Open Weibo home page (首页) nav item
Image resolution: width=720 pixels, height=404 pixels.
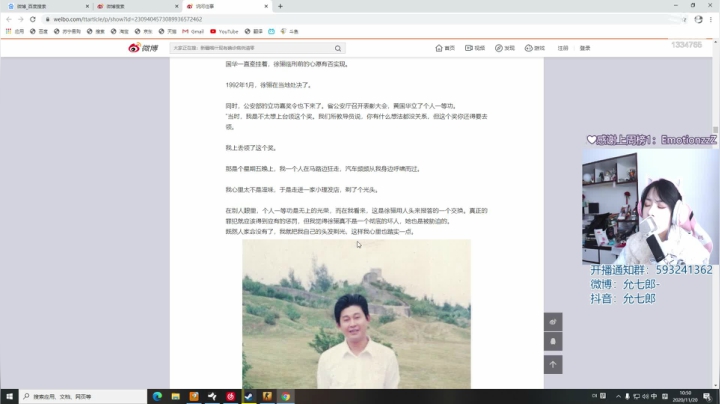click(x=445, y=48)
